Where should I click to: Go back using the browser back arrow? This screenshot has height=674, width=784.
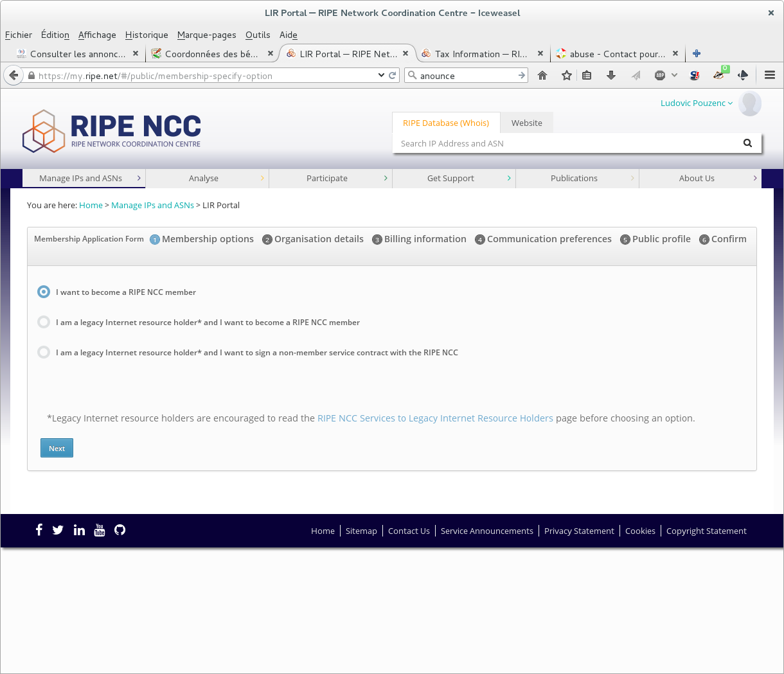(13, 75)
